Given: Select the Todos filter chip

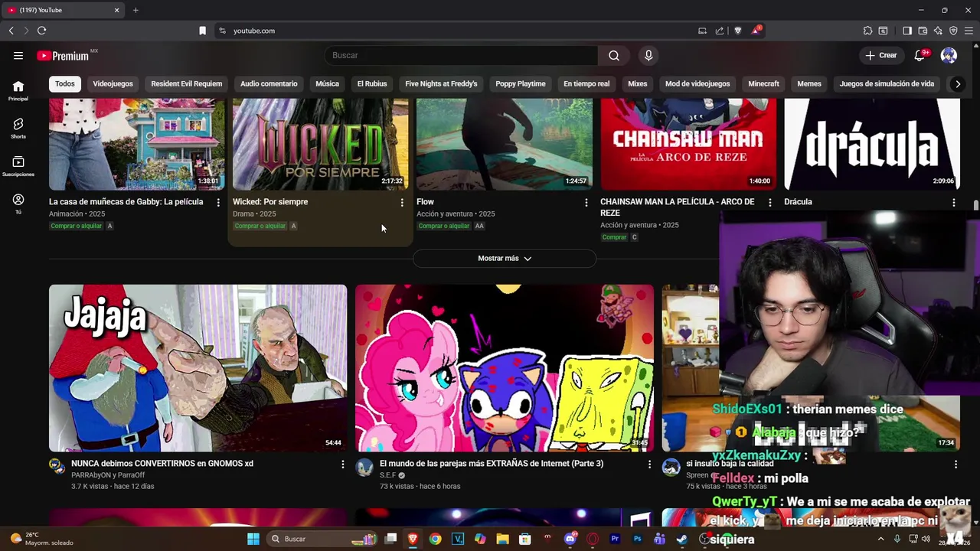Looking at the screenshot, I should click(65, 83).
